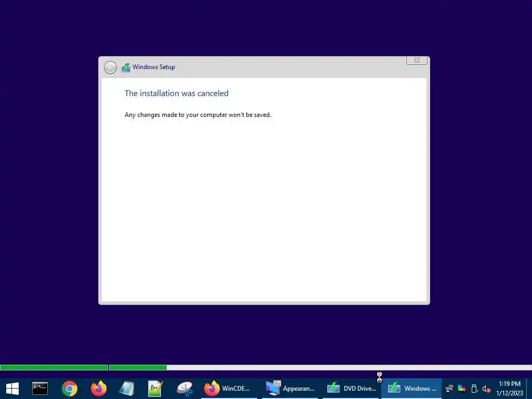The height and width of the screenshot is (399, 532).
Task: Open the Snipping Tool taskbar icon
Action: point(185,389)
